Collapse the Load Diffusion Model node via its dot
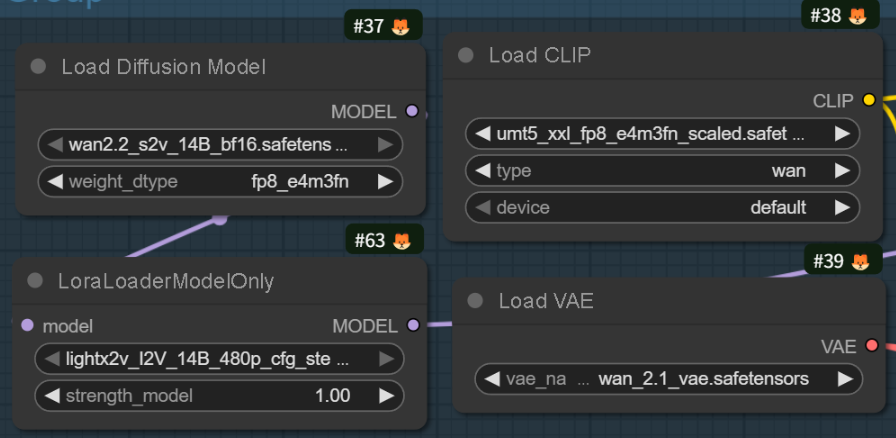 pyautogui.click(x=38, y=67)
